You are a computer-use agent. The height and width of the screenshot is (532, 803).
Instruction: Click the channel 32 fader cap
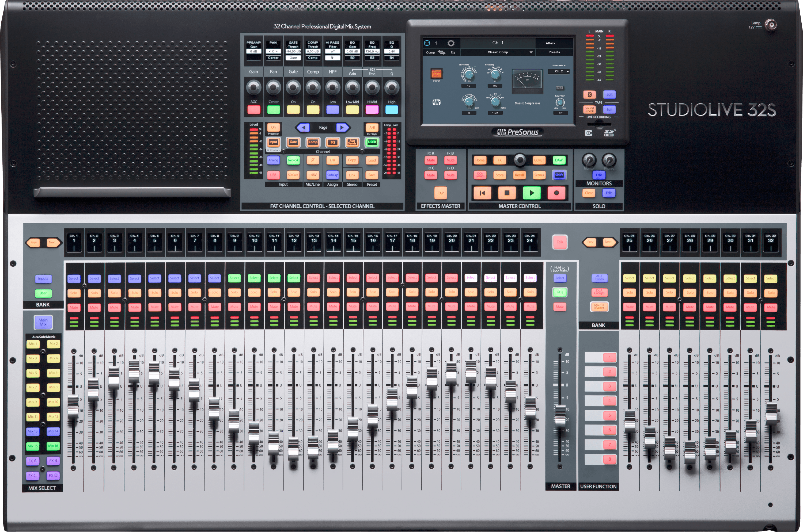(771, 414)
